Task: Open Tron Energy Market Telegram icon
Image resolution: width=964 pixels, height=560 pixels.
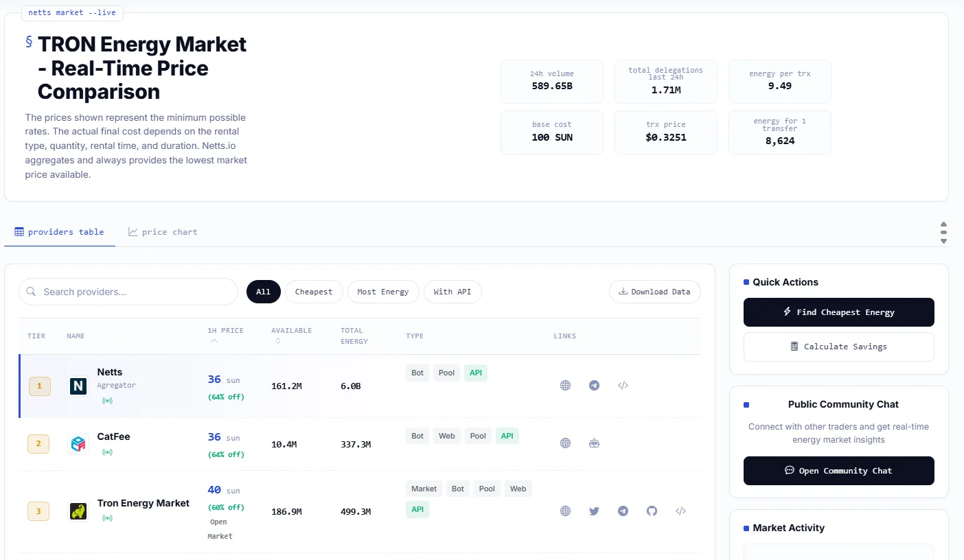Action: click(623, 511)
